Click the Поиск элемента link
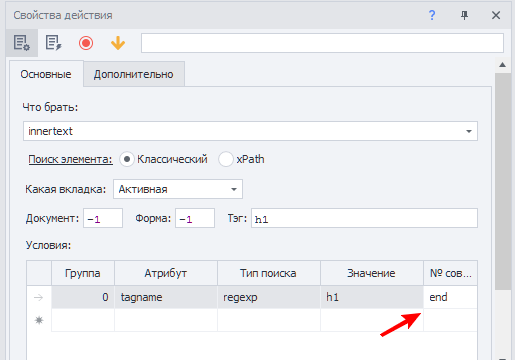Viewport: 515px width, 360px height. pyautogui.click(x=70, y=159)
